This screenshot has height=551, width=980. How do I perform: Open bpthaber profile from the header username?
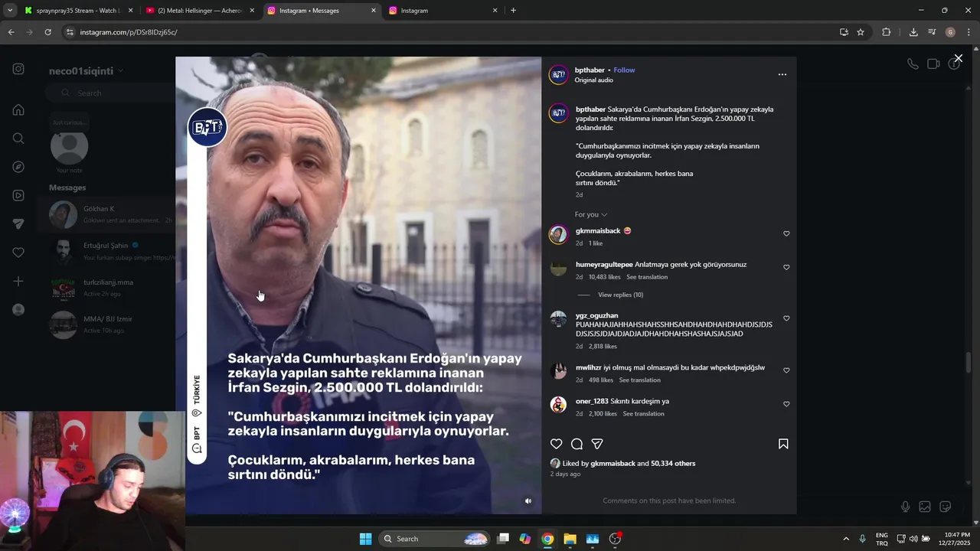(590, 70)
